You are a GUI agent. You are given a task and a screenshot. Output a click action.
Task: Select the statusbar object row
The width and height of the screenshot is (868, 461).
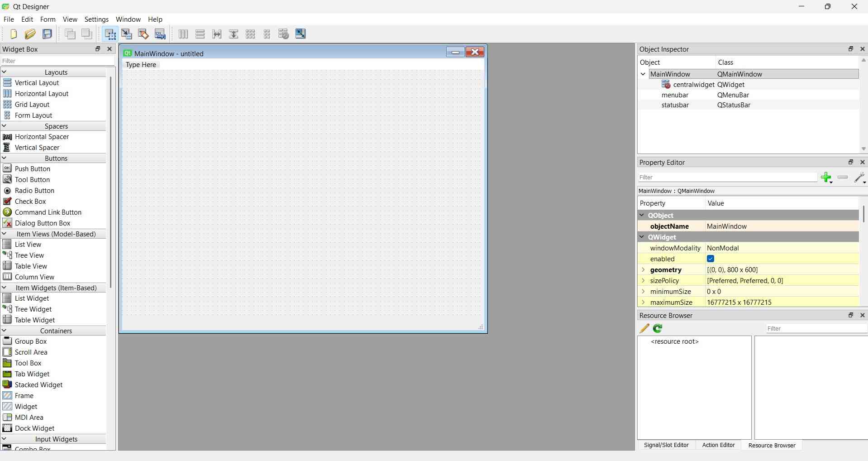tap(749, 105)
